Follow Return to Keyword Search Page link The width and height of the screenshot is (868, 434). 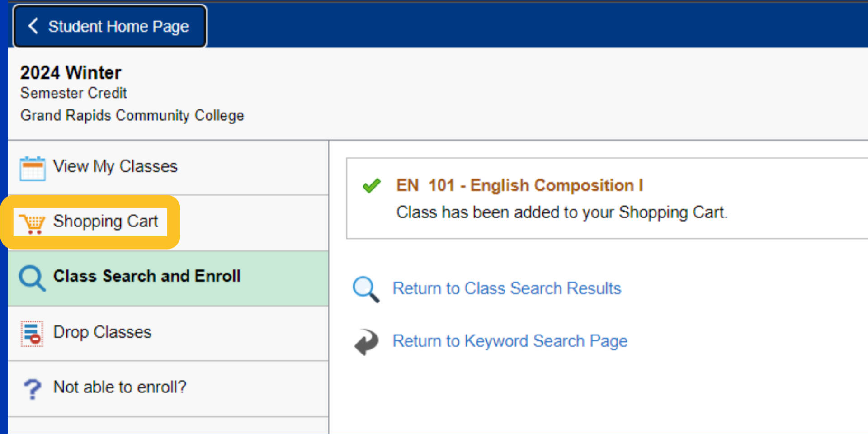(509, 341)
